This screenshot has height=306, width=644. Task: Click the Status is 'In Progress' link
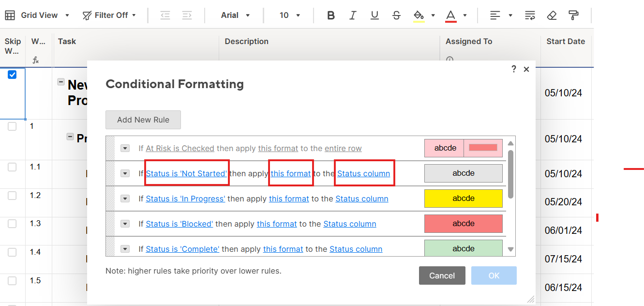[185, 199]
